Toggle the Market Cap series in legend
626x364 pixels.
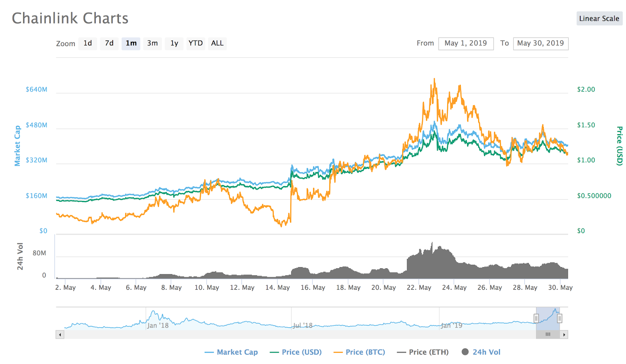pyautogui.click(x=231, y=352)
